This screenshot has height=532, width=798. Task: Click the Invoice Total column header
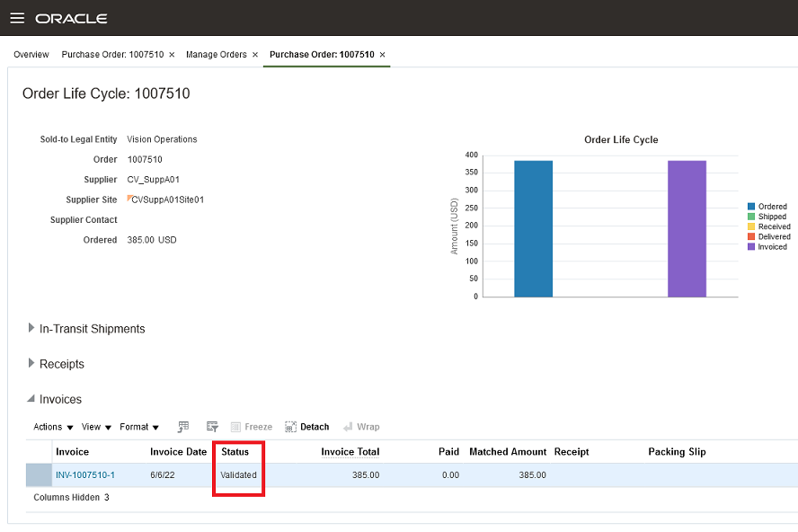(x=350, y=451)
